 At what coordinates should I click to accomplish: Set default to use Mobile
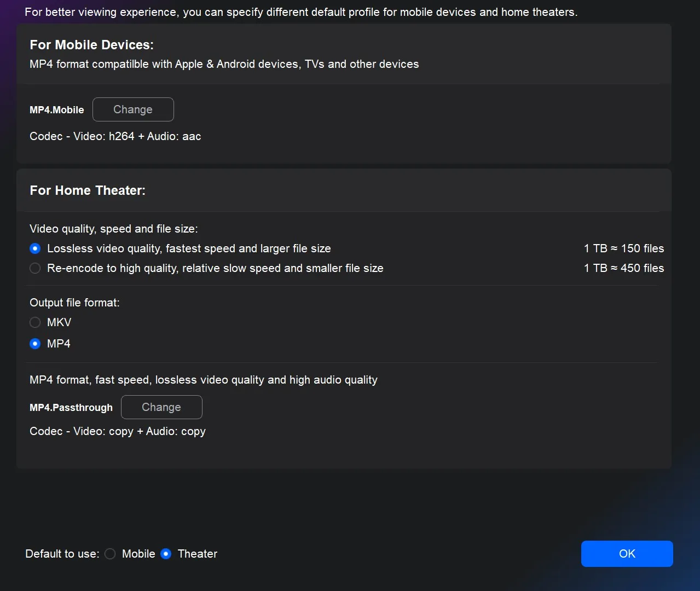[x=109, y=554]
